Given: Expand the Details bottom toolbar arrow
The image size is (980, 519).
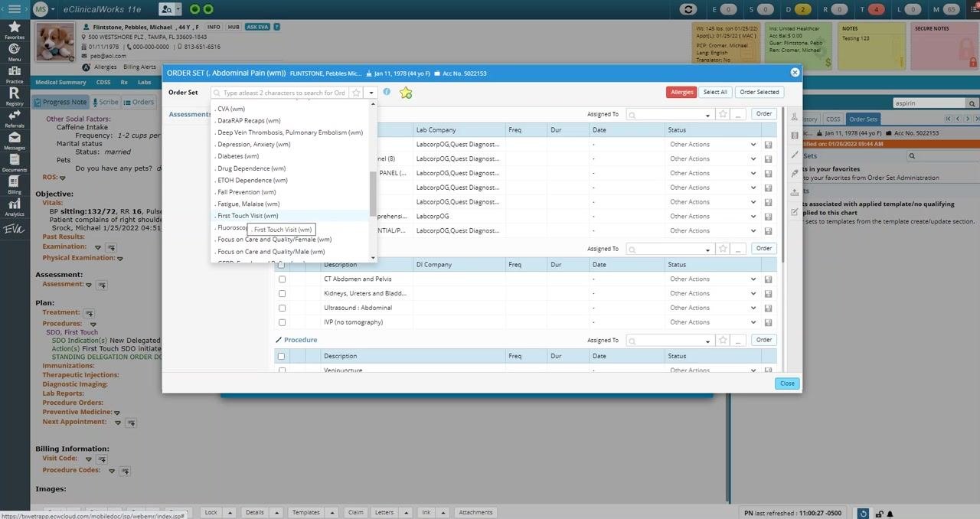Looking at the screenshot, I should pyautogui.click(x=276, y=513).
